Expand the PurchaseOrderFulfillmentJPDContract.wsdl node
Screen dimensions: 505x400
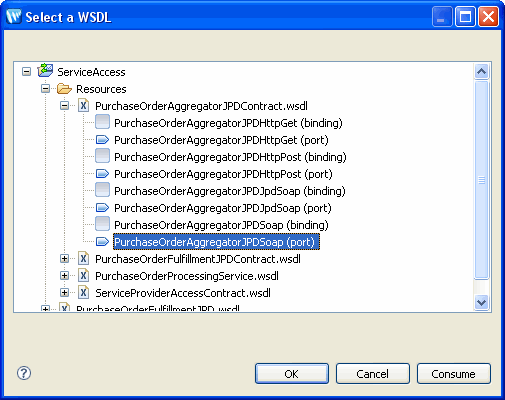64,259
